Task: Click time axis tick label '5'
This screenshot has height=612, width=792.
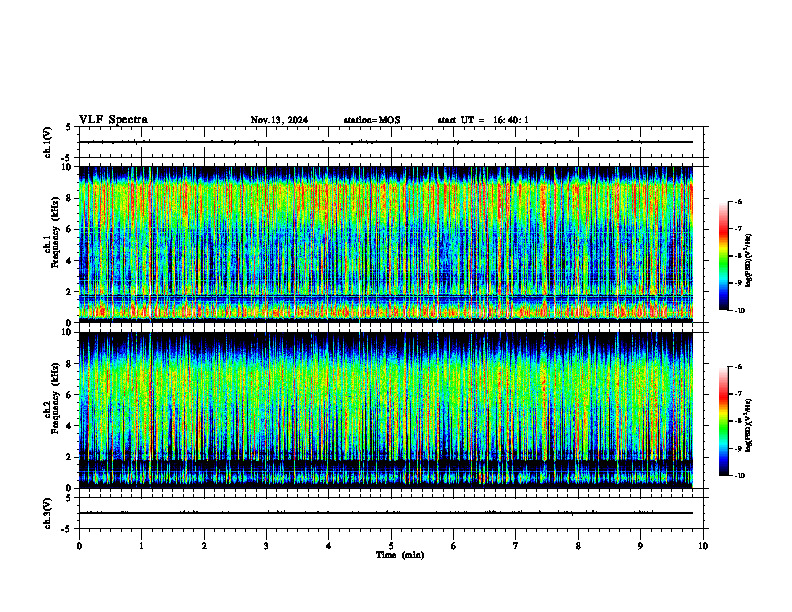Action: 391,546
